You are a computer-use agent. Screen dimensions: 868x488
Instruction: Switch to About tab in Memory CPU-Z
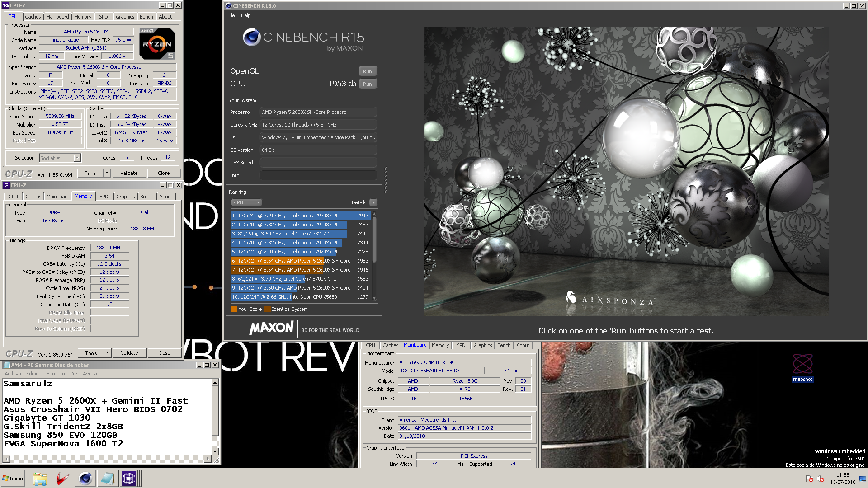[165, 197]
